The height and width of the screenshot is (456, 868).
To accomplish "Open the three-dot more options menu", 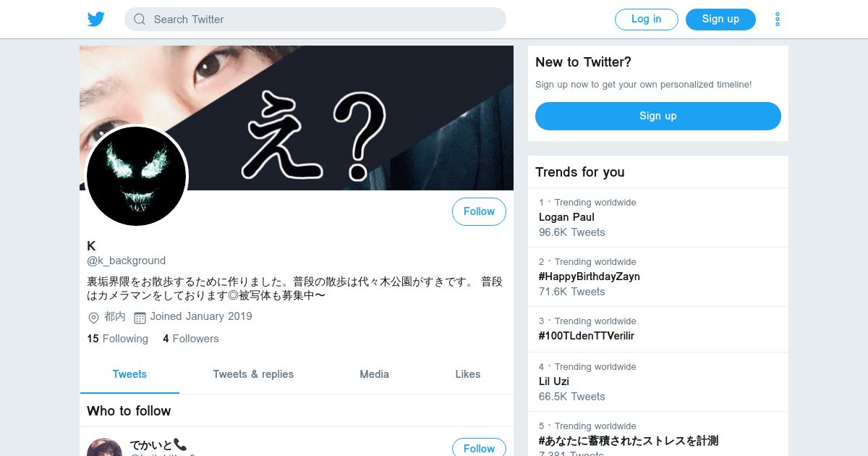I will click(x=778, y=20).
